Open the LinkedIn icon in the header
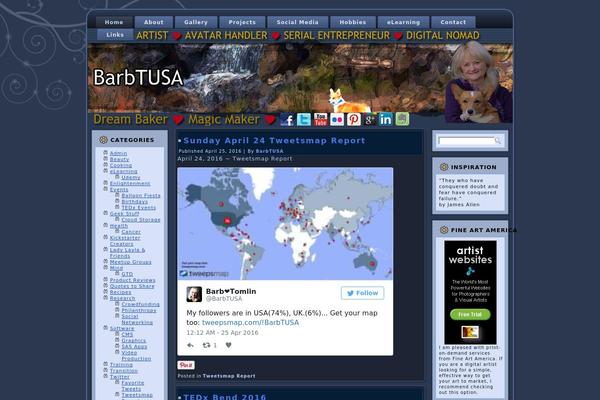 pyautogui.click(x=386, y=119)
